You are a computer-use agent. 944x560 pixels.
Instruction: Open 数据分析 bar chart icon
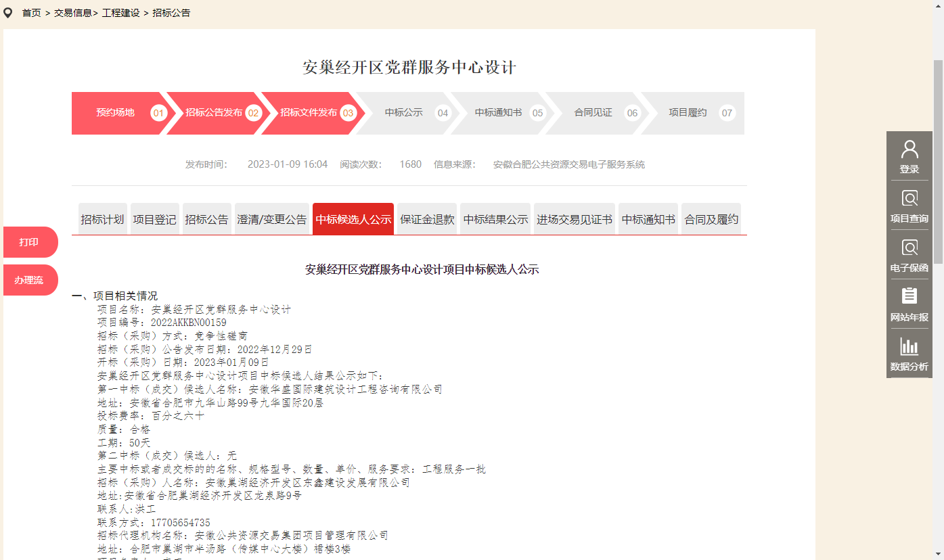coord(909,347)
